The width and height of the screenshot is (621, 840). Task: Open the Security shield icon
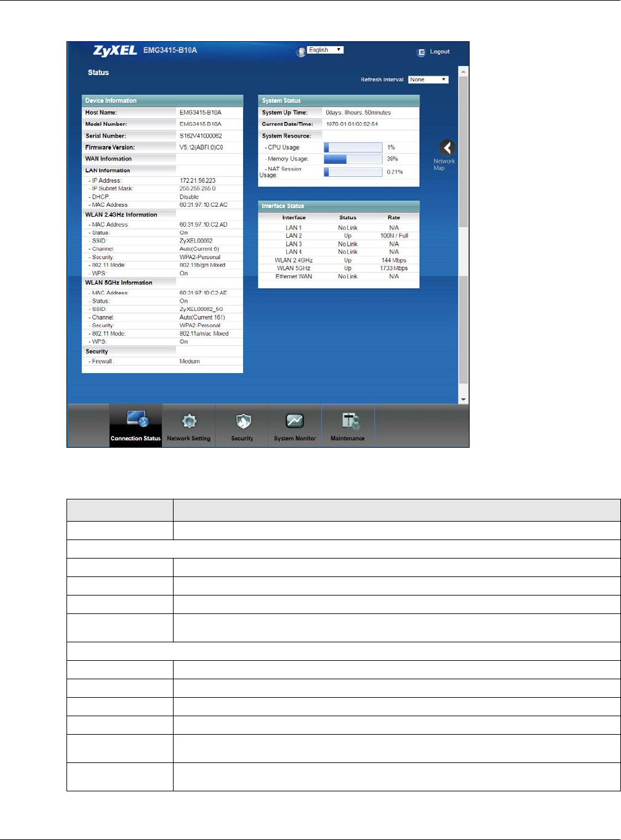242,421
